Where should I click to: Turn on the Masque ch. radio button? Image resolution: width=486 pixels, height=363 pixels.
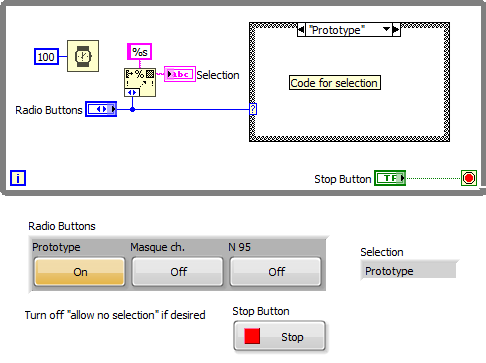click(178, 271)
